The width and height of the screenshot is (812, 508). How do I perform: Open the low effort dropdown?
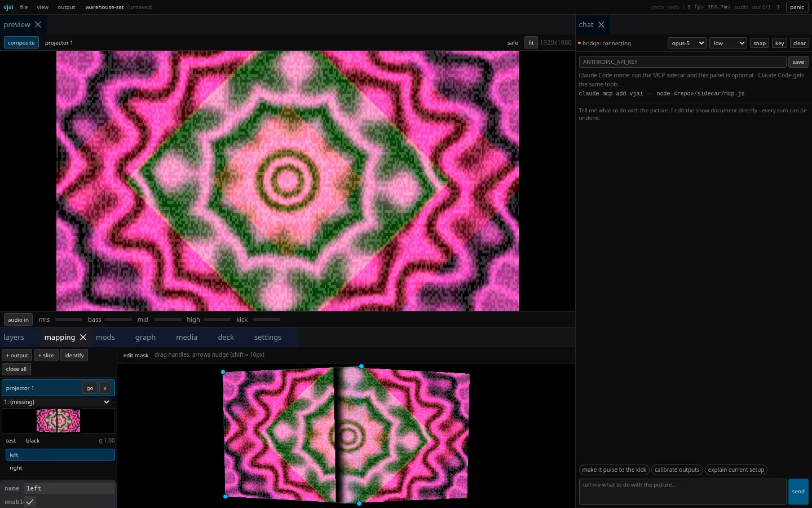point(728,43)
